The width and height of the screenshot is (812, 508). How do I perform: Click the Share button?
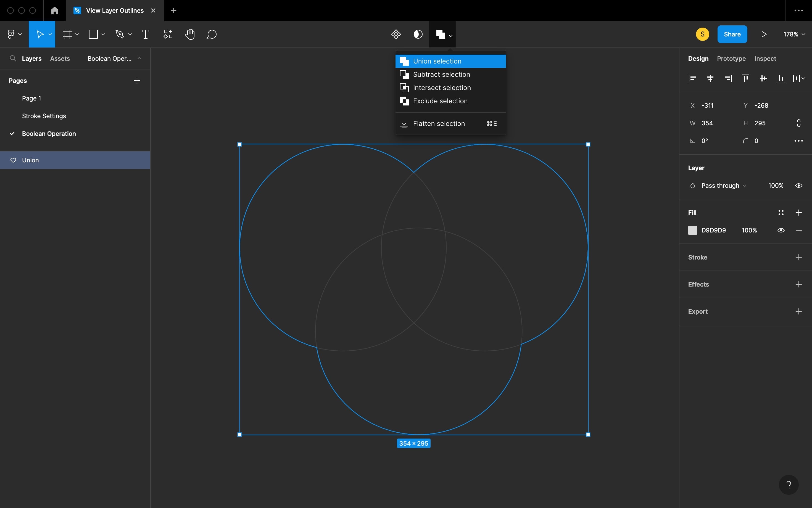click(732, 34)
